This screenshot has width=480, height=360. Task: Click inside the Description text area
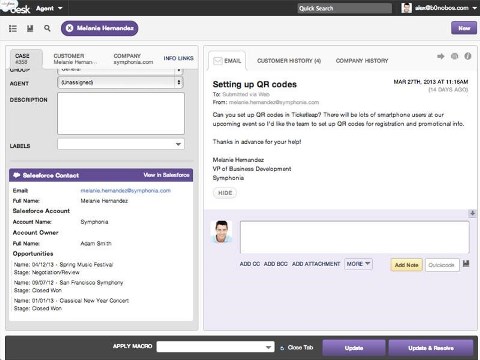tap(121, 113)
